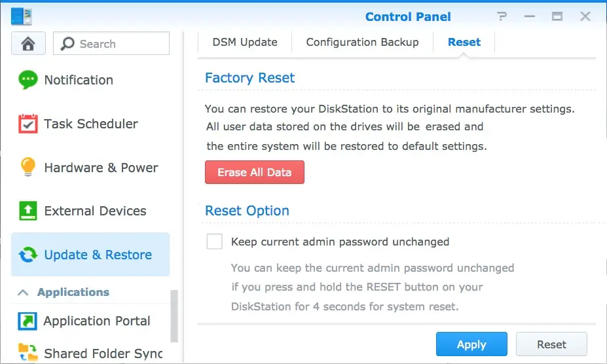This screenshot has width=607, height=364.
Task: Click the blue Apply button
Action: 471,344
